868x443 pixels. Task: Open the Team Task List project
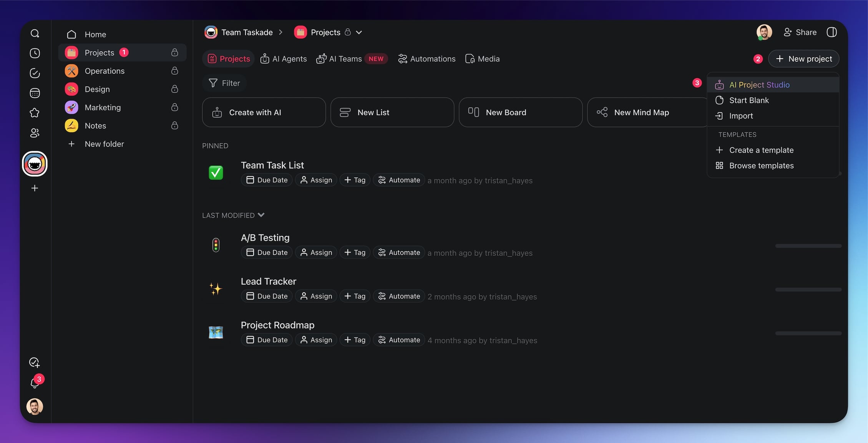(x=272, y=165)
